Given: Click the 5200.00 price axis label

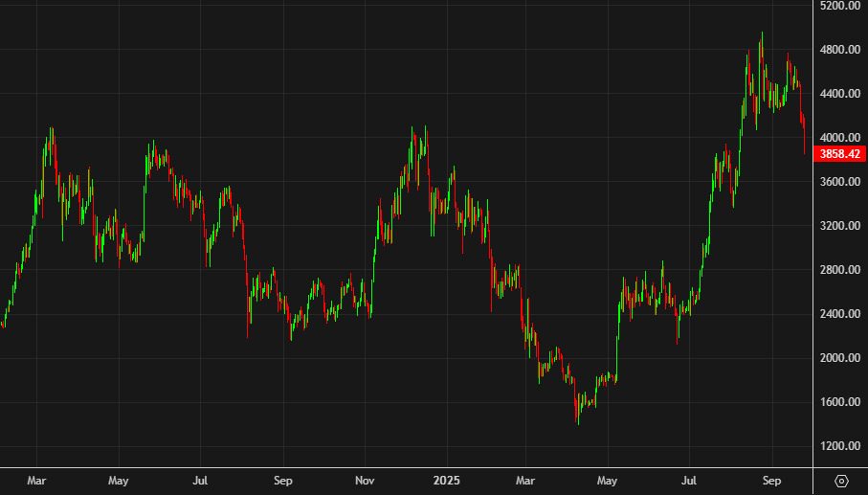Looking at the screenshot, I should point(840,6).
